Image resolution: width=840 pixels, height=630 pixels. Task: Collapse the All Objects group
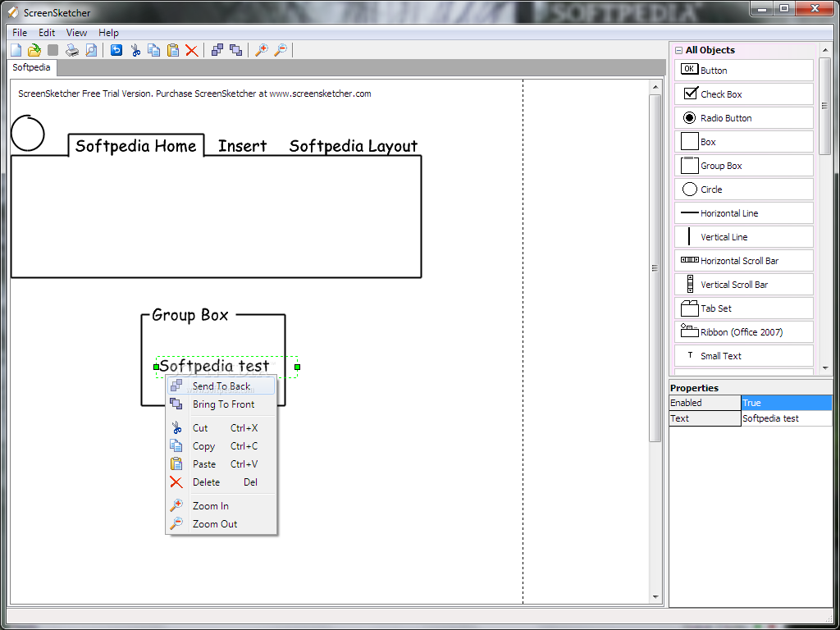point(678,50)
